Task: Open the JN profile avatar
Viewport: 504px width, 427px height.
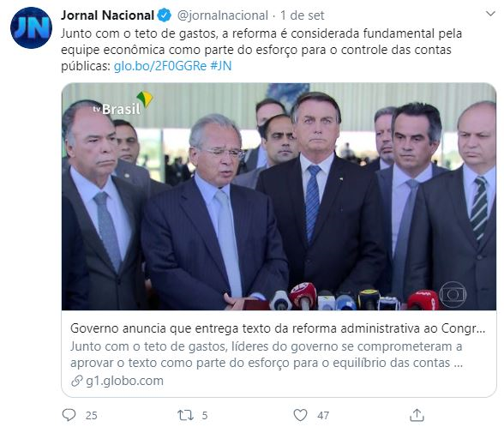Action: coord(31,27)
